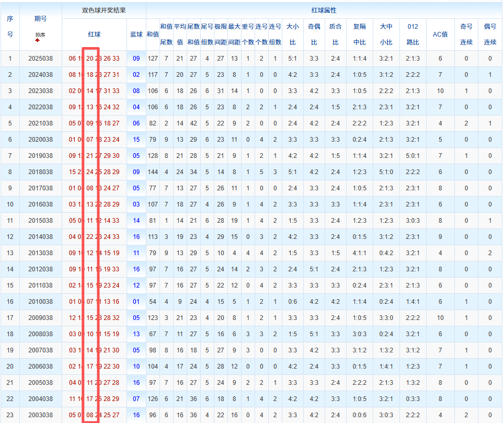Click the 排序 sort label
This screenshot has width=504, height=423.
click(40, 35)
